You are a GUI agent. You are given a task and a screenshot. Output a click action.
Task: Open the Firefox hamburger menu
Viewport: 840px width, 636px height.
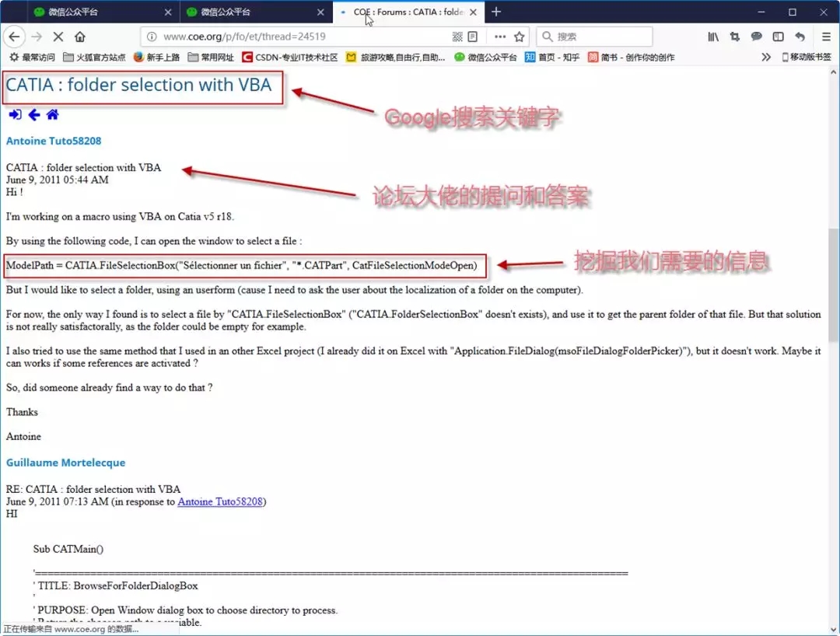pyautogui.click(x=826, y=37)
